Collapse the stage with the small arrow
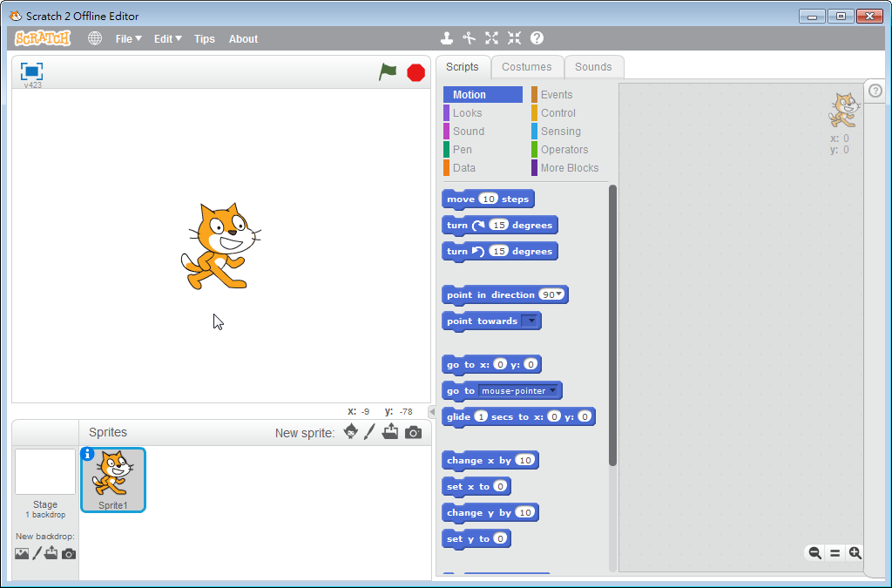892x588 pixels. (x=431, y=411)
